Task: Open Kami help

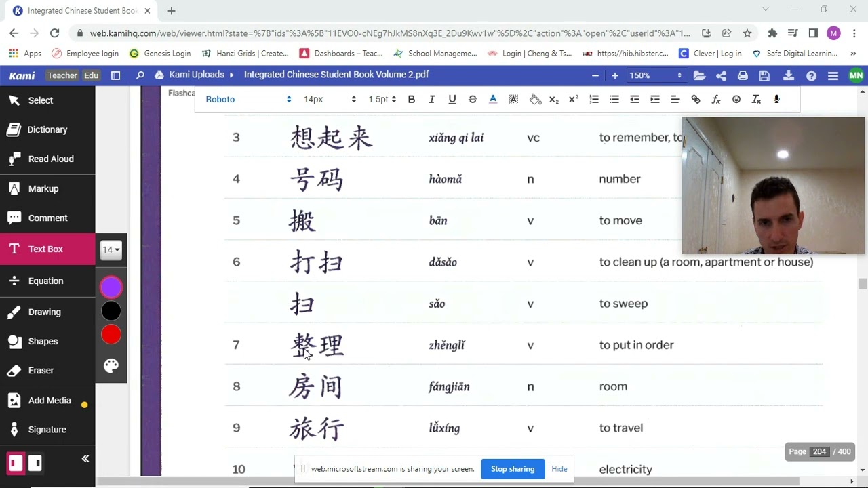Action: tap(811, 76)
